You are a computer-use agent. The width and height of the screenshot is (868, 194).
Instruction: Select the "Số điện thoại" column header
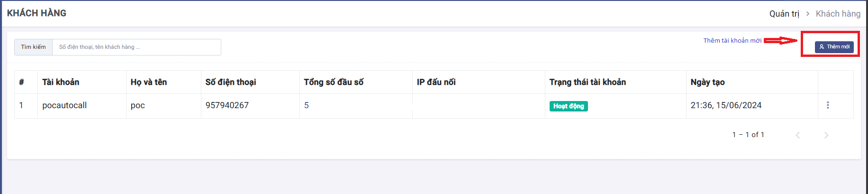231,82
